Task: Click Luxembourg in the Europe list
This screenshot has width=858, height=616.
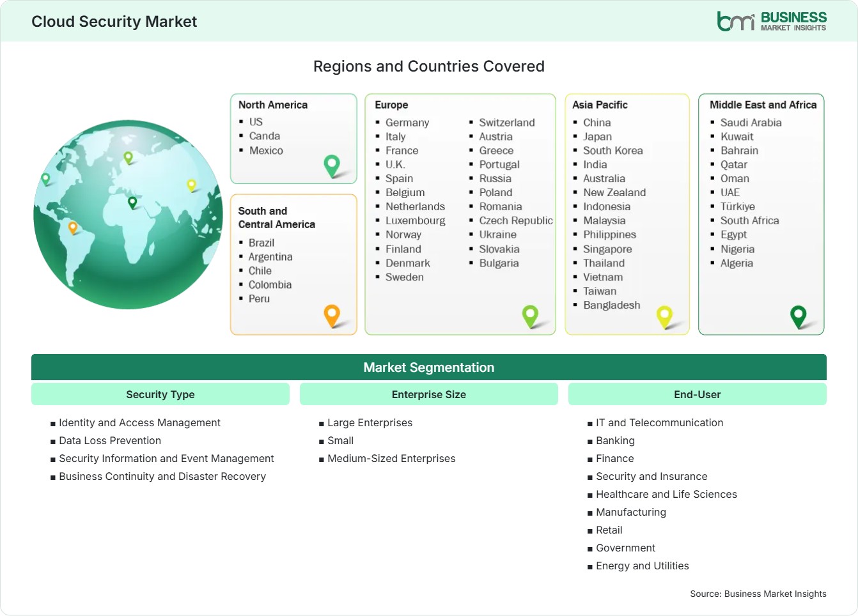Action: pos(416,220)
